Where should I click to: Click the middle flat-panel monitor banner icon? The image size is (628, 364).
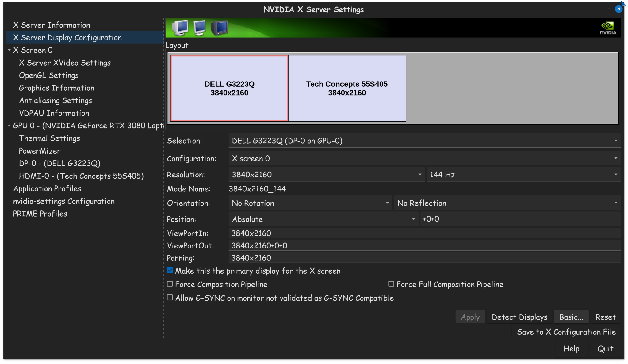[x=200, y=28]
